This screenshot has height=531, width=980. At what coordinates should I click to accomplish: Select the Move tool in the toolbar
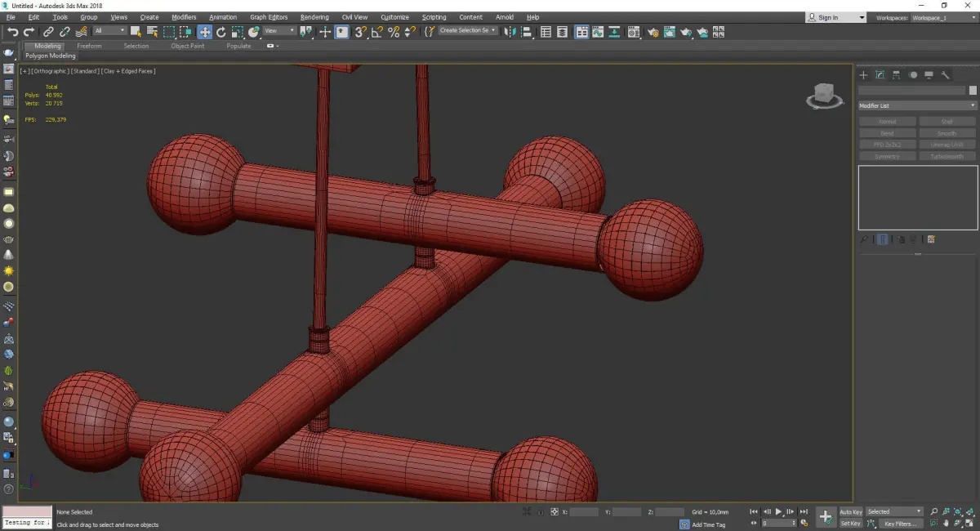204,32
